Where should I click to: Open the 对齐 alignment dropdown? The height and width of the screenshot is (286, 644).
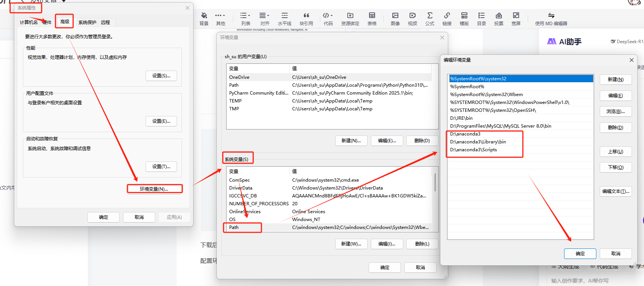265,19
